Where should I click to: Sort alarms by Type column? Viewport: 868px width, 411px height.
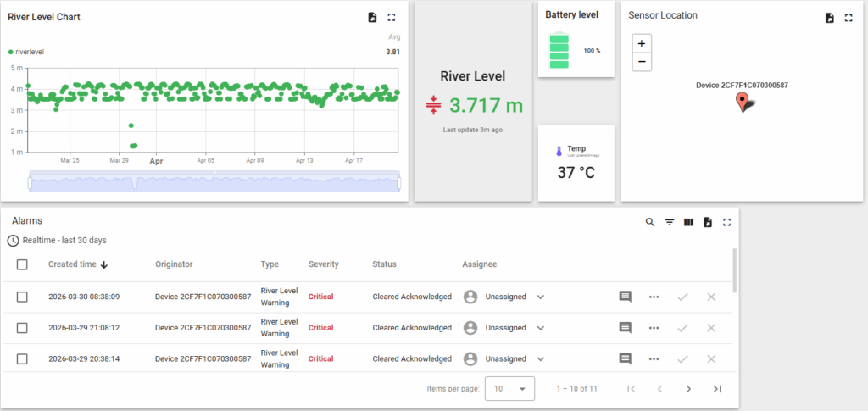270,264
